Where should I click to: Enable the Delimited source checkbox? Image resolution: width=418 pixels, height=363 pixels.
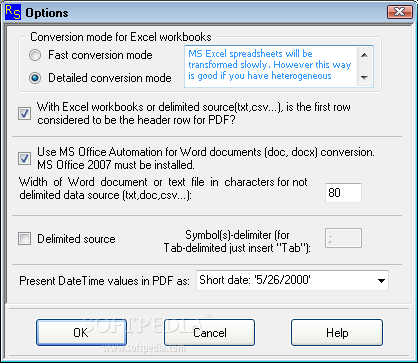click(x=24, y=239)
